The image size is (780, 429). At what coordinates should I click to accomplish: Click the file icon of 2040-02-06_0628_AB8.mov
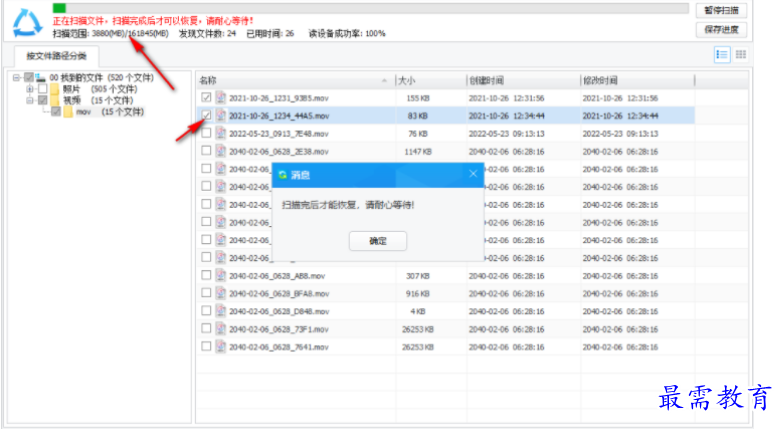pyautogui.click(x=221, y=276)
